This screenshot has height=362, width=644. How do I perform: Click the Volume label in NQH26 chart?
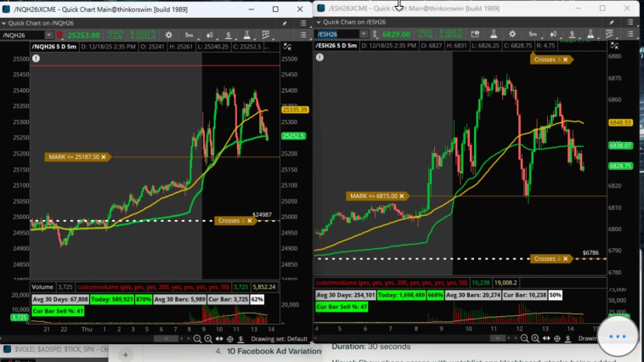point(42,287)
